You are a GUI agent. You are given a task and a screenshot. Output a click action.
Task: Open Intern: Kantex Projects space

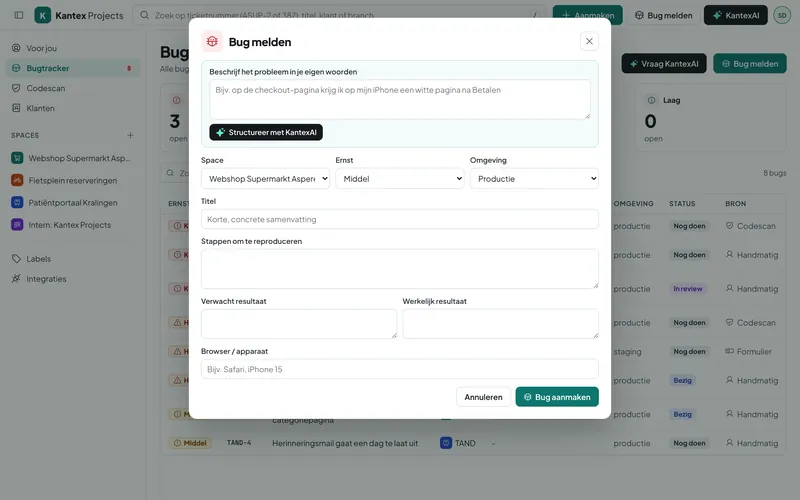(72, 224)
